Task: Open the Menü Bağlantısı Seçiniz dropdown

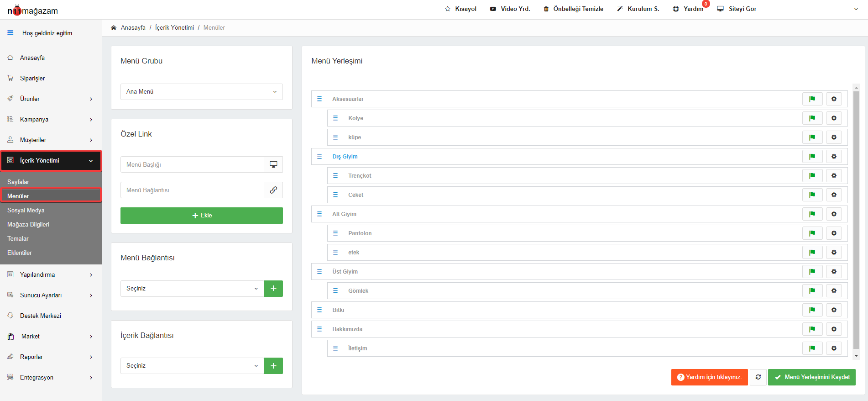Action: pos(192,289)
